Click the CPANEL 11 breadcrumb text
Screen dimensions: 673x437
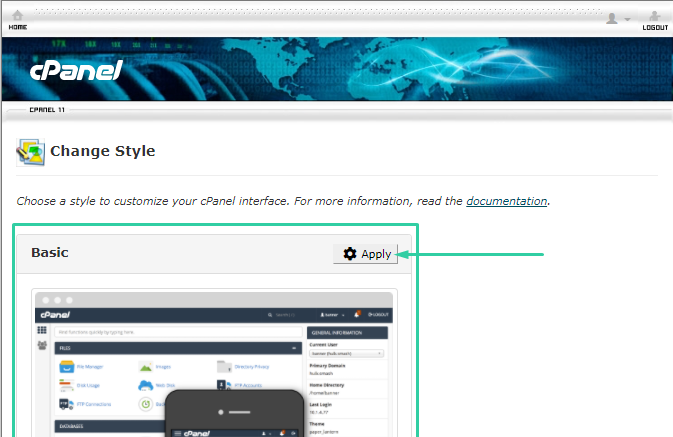tap(47, 110)
